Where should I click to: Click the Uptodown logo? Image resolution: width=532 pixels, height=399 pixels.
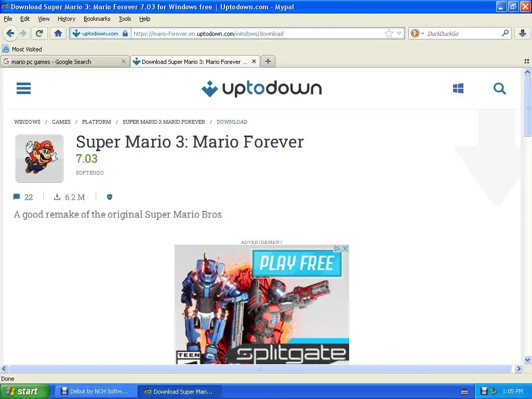click(x=261, y=88)
